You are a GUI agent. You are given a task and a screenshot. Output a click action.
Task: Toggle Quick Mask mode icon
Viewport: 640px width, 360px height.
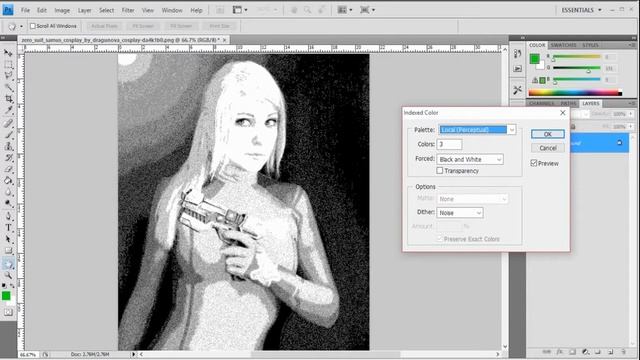[8, 312]
